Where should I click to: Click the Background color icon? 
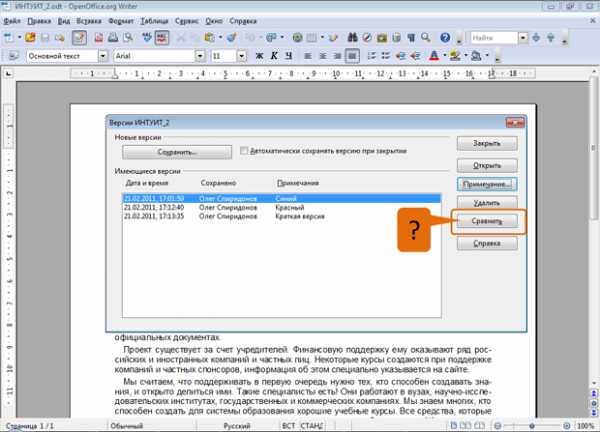476,56
